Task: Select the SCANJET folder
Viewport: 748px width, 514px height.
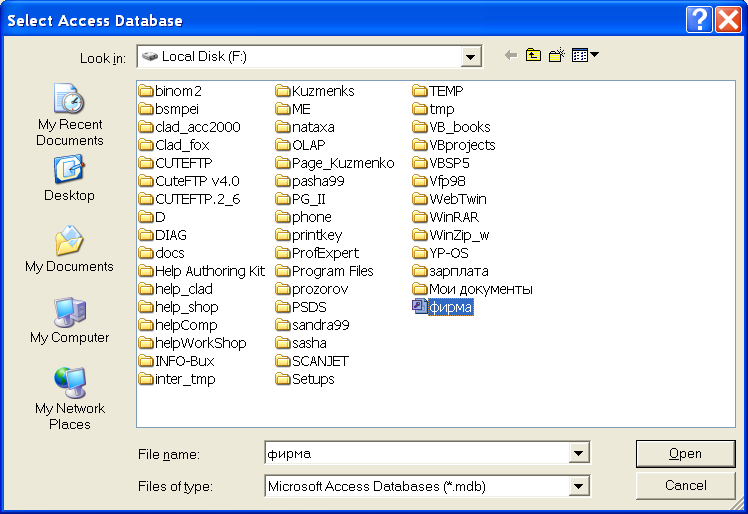Action: pyautogui.click(x=312, y=361)
